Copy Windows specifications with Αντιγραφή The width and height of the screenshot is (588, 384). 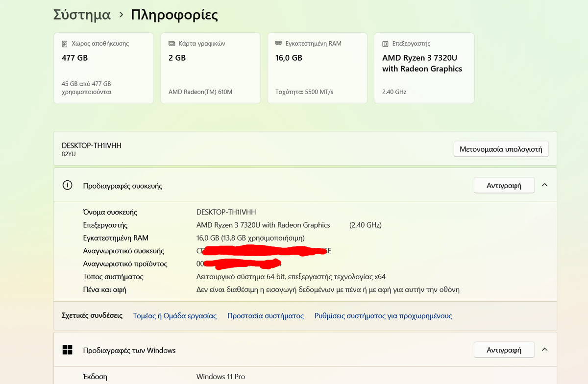point(504,350)
